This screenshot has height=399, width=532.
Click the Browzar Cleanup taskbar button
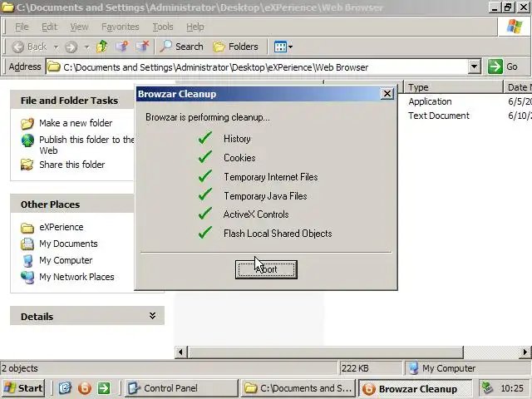tap(416, 388)
